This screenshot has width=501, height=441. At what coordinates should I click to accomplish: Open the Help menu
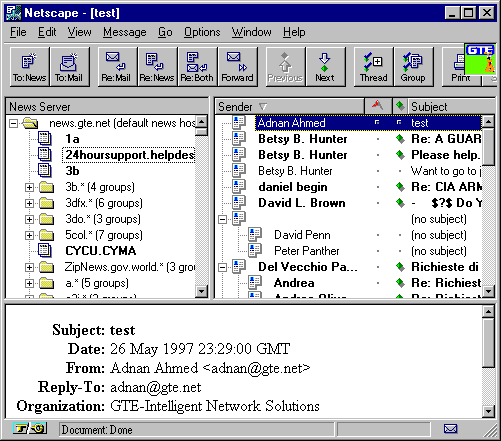pyautogui.click(x=294, y=32)
